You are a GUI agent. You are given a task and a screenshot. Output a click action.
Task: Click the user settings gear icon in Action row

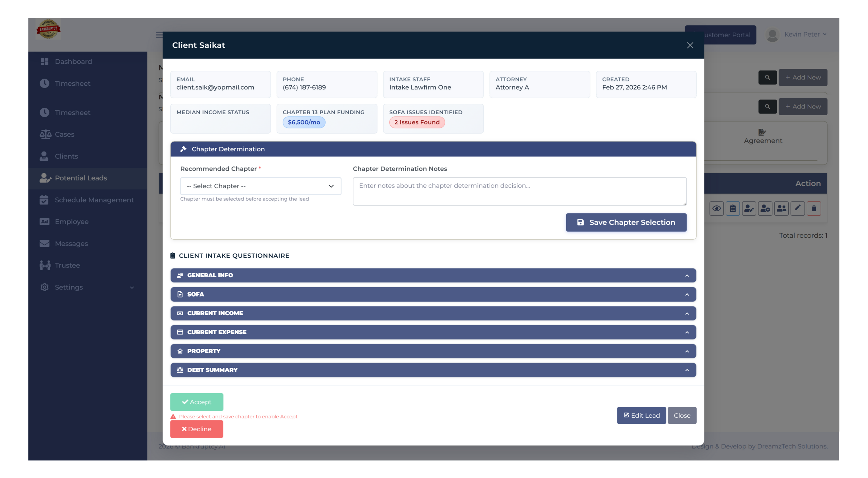765,208
